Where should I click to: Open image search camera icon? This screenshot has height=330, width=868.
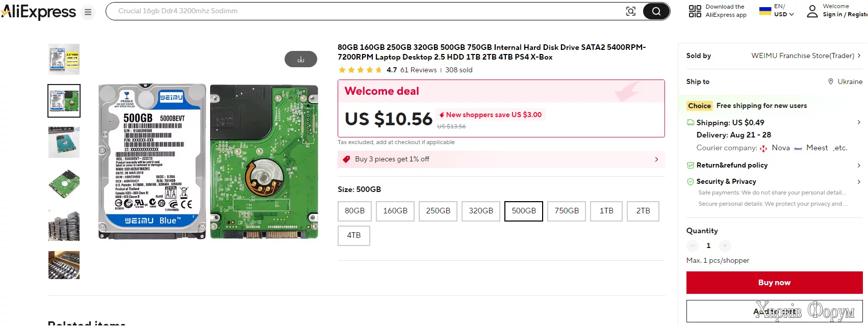point(631,11)
